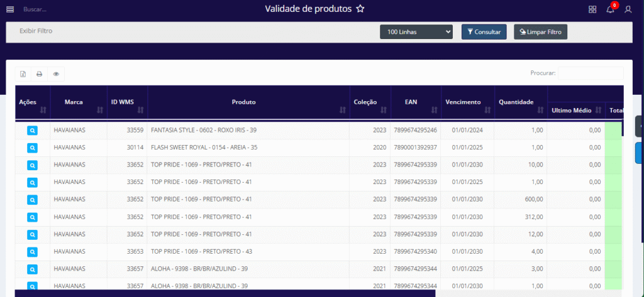This screenshot has height=297, width=644.
Task: Open the apps grid icon
Action: click(592, 9)
